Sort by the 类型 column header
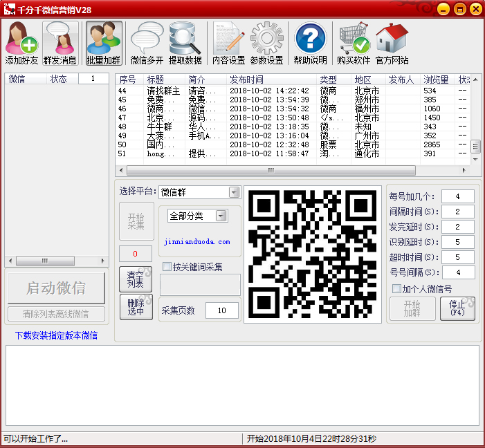 [334, 80]
